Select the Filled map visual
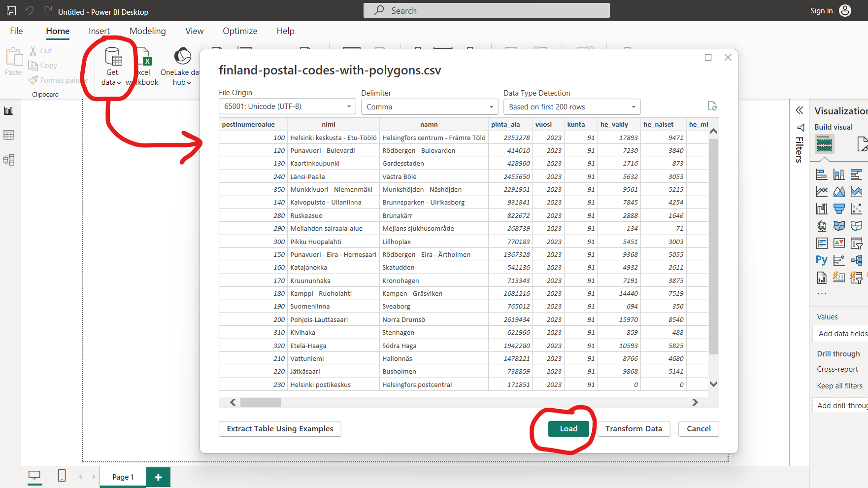This screenshot has height=488, width=868. pyautogui.click(x=839, y=226)
